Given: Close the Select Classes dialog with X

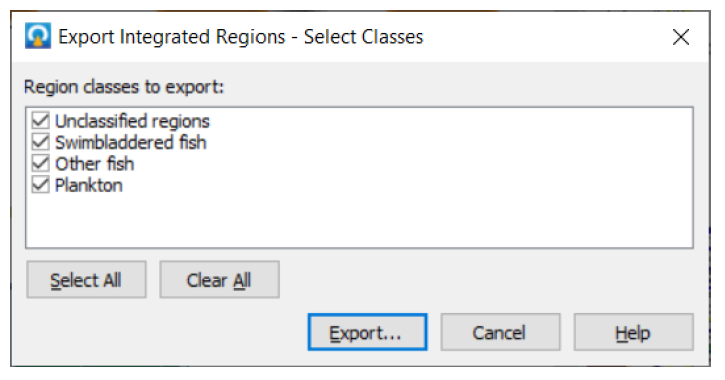Looking at the screenshot, I should point(681,37).
